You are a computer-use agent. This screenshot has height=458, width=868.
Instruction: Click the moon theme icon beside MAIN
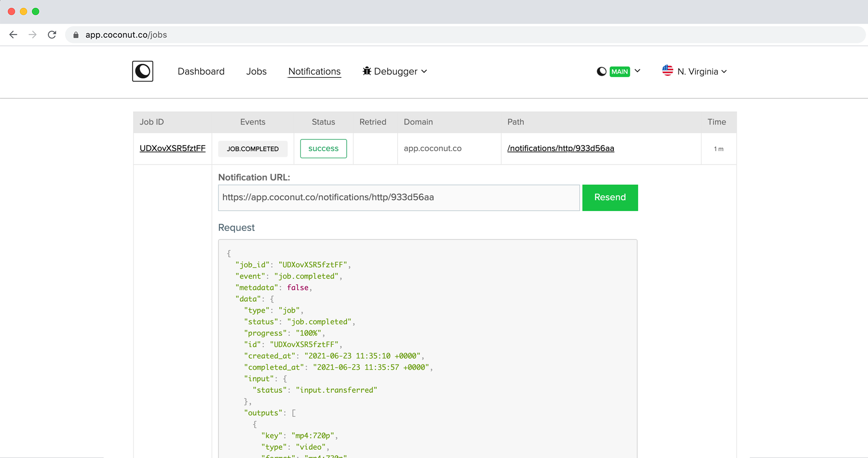coord(601,71)
